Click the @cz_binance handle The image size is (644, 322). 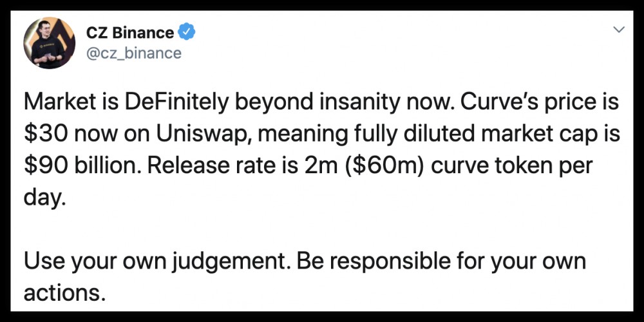pyautogui.click(x=133, y=53)
